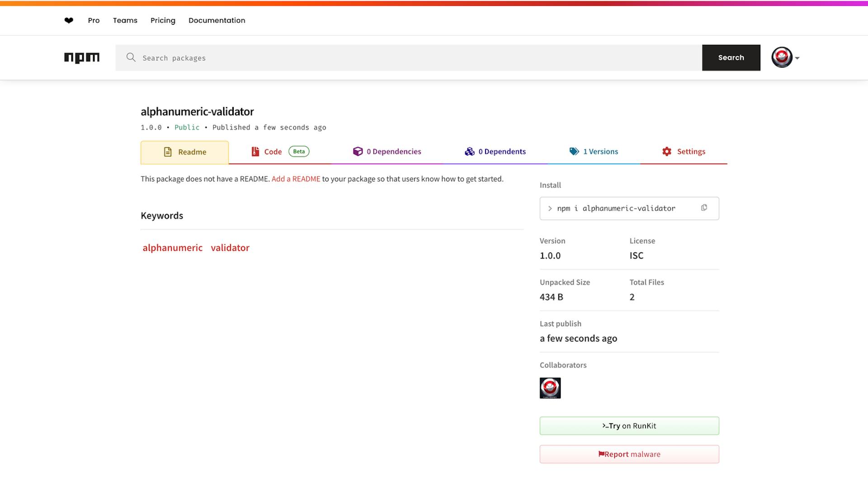868x499 pixels.
Task: Click the npm logo
Action: (x=82, y=58)
